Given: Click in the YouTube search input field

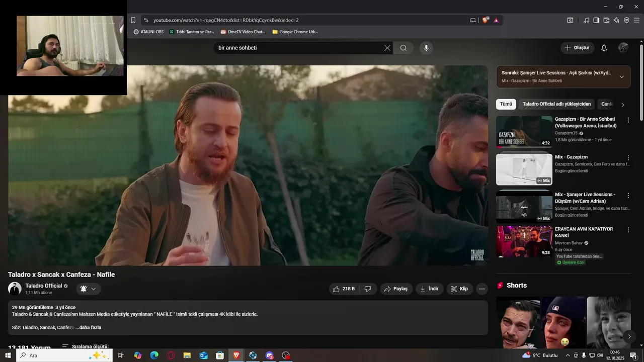Looking at the screenshot, I should coord(299,48).
